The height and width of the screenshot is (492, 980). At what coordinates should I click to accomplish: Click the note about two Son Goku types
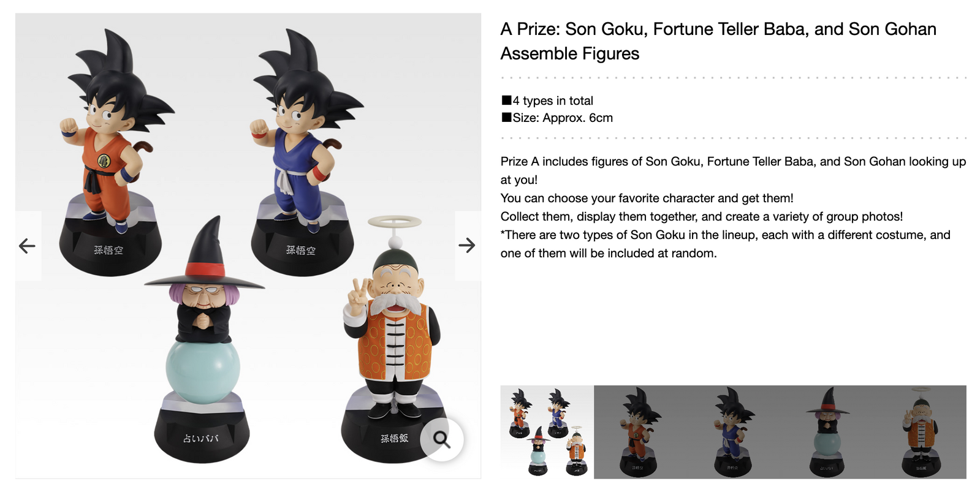click(725, 244)
